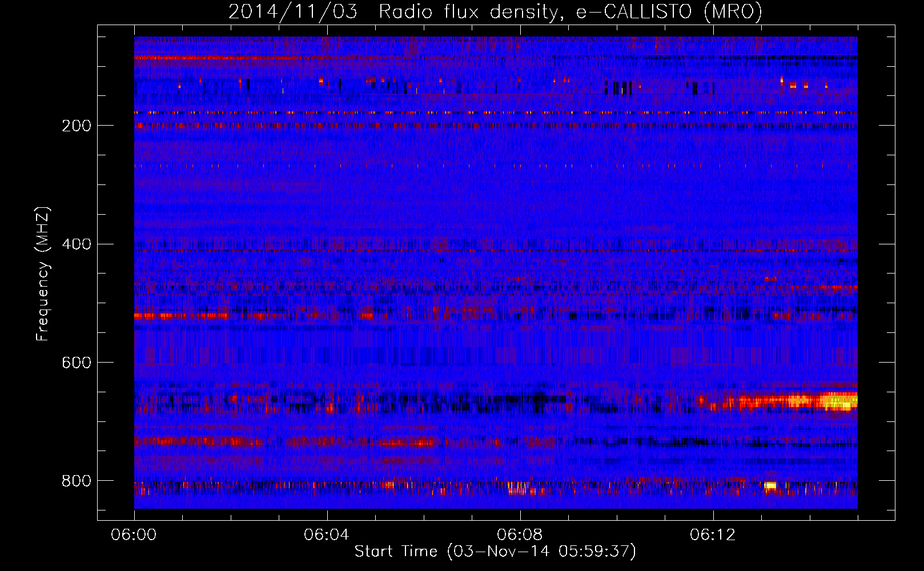
Task: Click the 06:08 time tick label
Action: coord(520,535)
